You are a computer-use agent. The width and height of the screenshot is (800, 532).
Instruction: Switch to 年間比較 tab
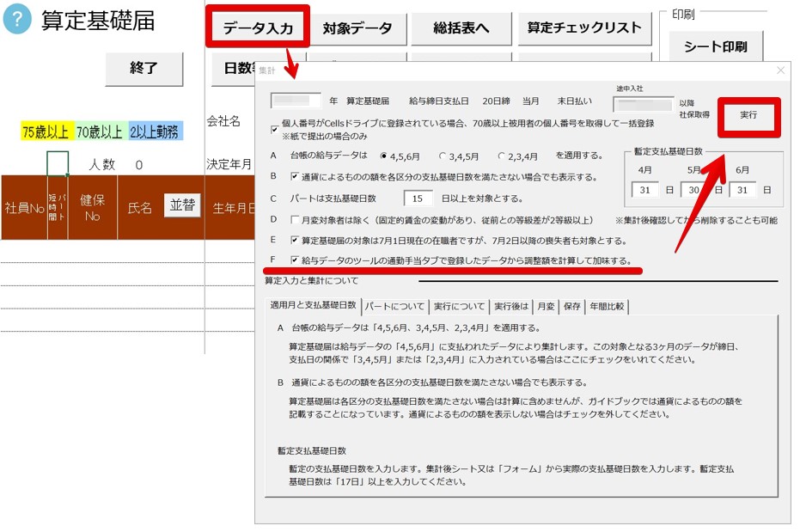608,307
